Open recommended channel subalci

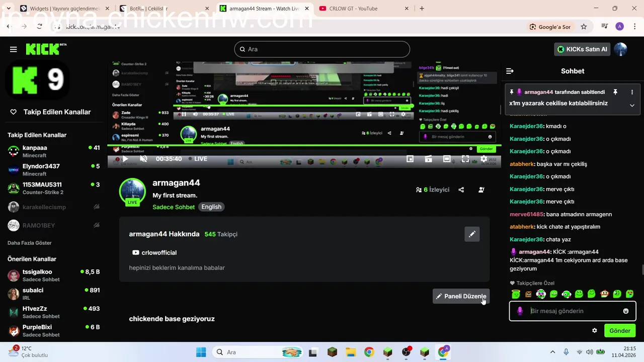pos(54,294)
